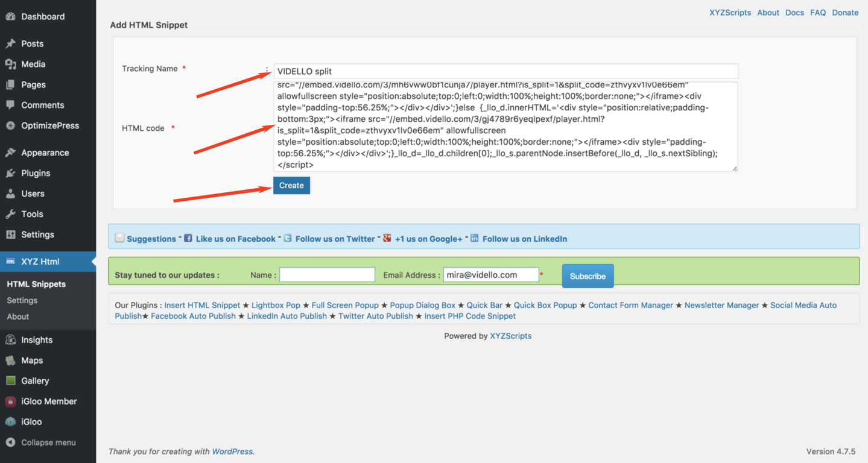The width and height of the screenshot is (868, 463).
Task: Open Insert HTML Snippet plugin link
Action: point(202,306)
